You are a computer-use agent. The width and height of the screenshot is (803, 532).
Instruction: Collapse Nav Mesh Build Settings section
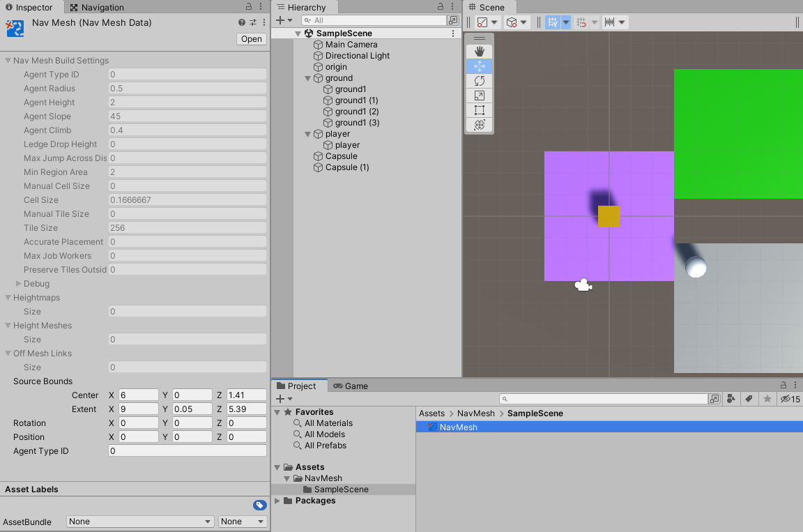pyautogui.click(x=8, y=61)
